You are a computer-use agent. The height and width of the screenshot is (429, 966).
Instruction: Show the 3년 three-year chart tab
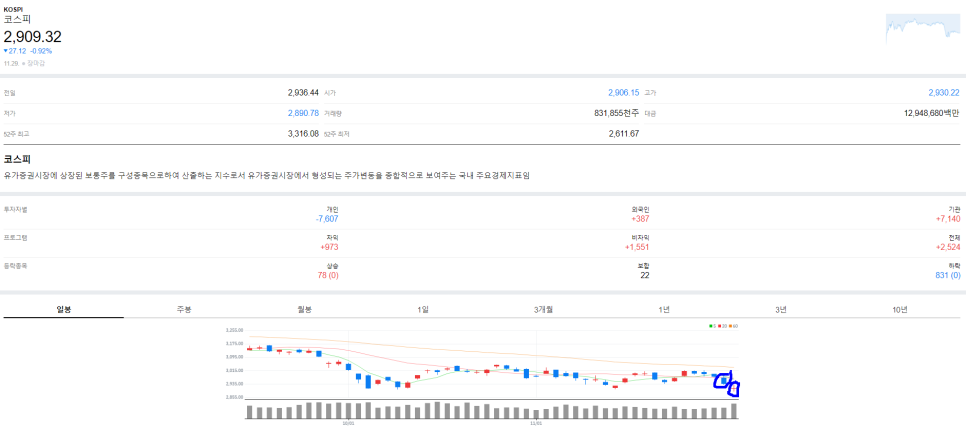coord(781,309)
